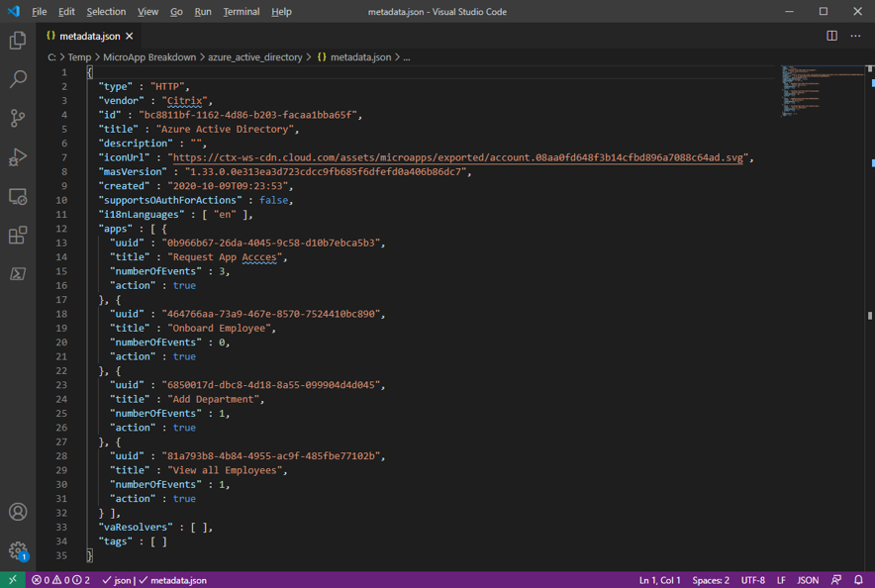Open the File menu
Image resolution: width=875 pixels, height=588 pixels.
39,12
